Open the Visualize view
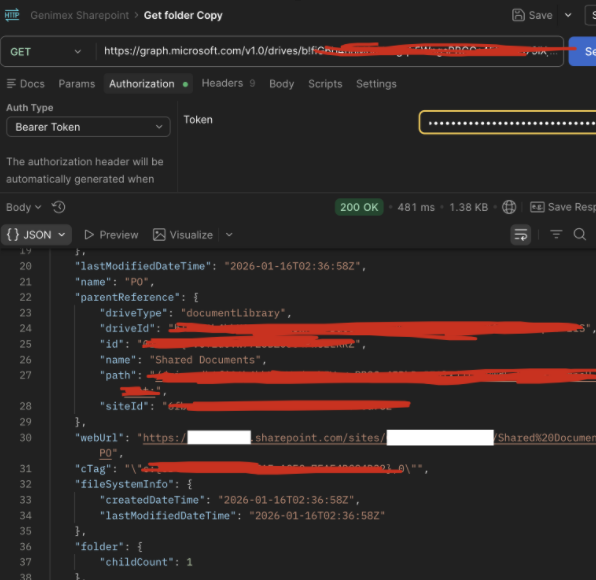This screenshot has height=580, width=596. [183, 235]
